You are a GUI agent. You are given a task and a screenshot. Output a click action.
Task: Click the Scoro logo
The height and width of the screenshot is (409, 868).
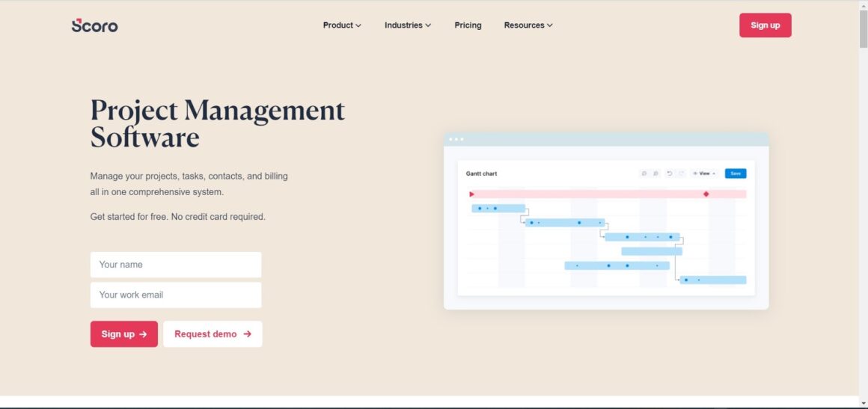click(94, 25)
